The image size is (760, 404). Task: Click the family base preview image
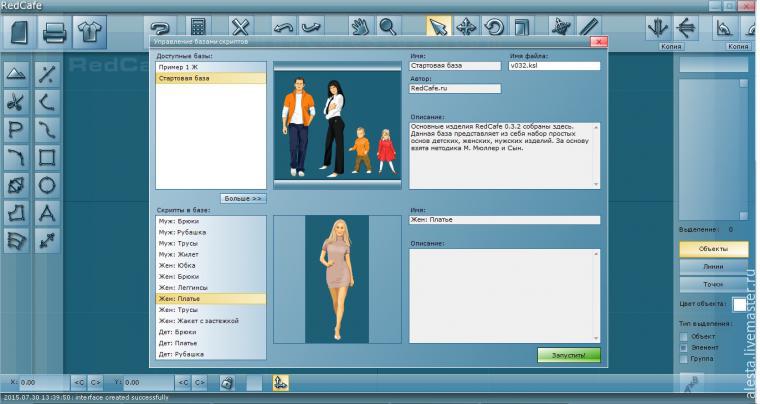point(337,125)
